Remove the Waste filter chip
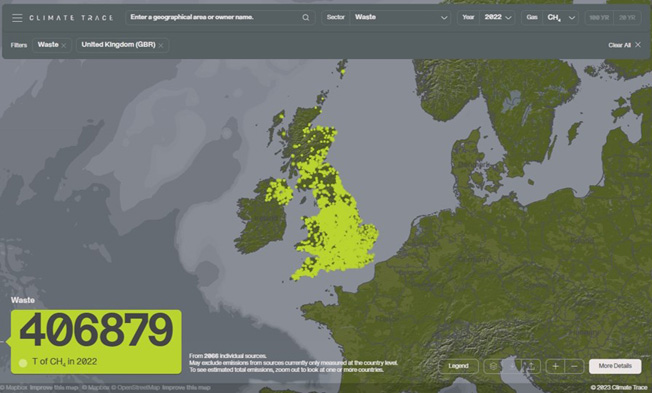Viewport: 652px width, 393px height. coord(64,45)
